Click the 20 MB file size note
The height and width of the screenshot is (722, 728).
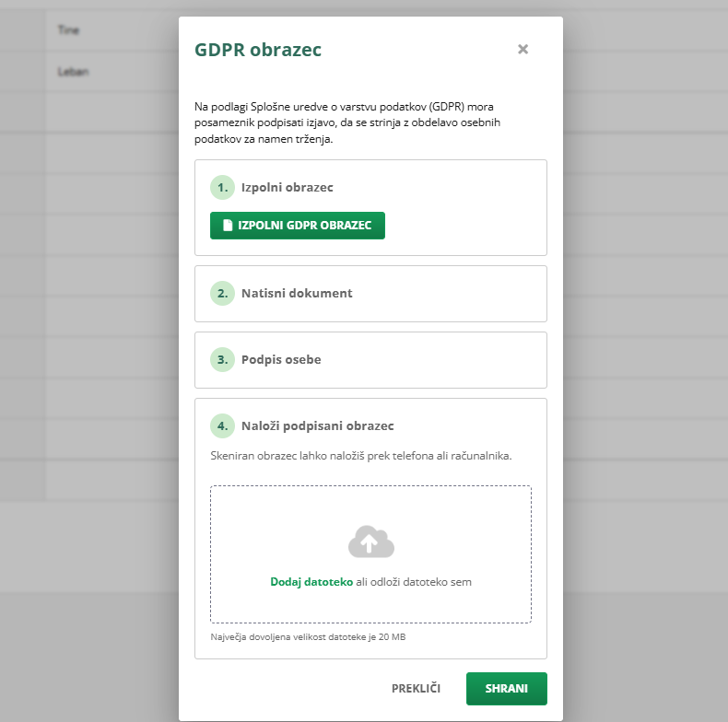pyautogui.click(x=308, y=637)
